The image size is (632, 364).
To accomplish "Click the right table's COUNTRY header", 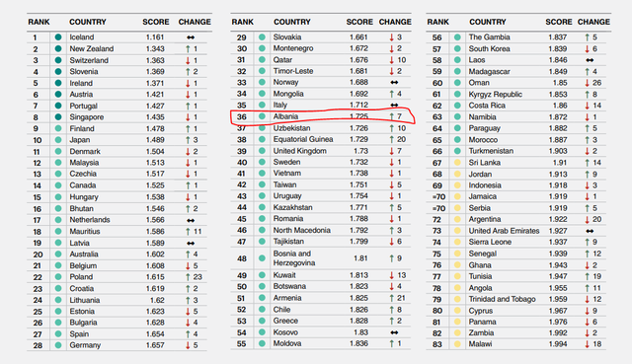I will [x=487, y=22].
